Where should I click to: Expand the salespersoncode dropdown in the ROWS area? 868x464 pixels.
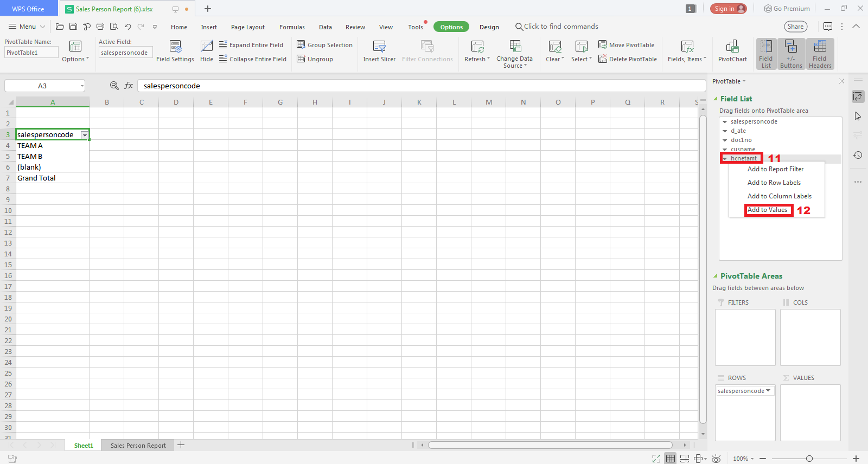tap(768, 391)
